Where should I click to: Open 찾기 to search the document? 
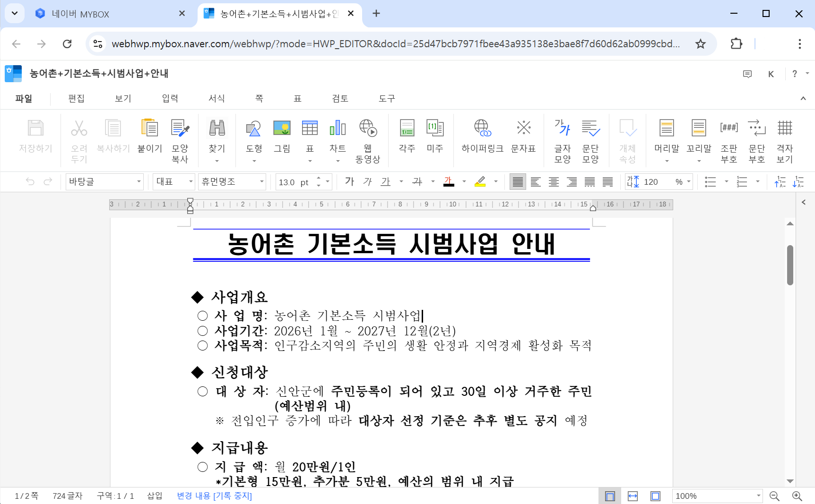point(217,135)
